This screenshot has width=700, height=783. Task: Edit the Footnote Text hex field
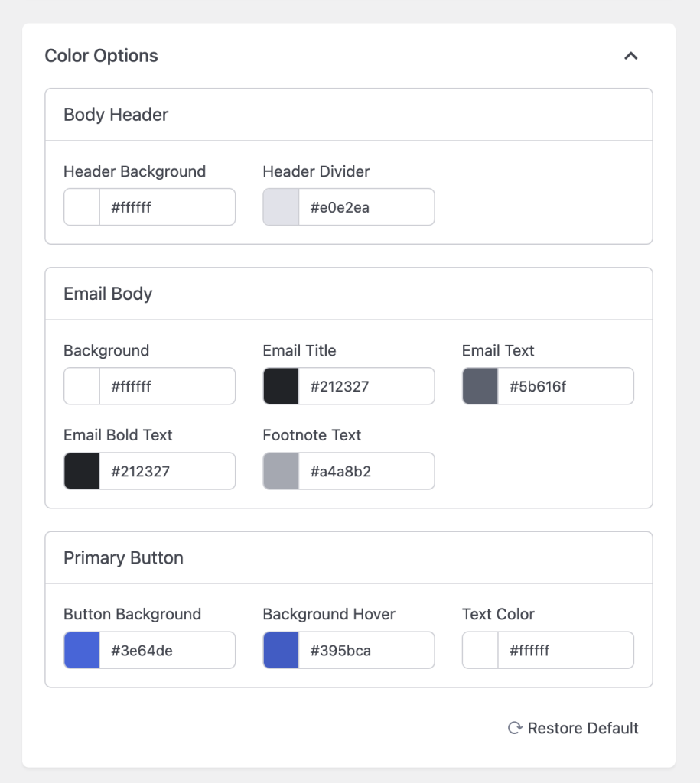tap(366, 471)
